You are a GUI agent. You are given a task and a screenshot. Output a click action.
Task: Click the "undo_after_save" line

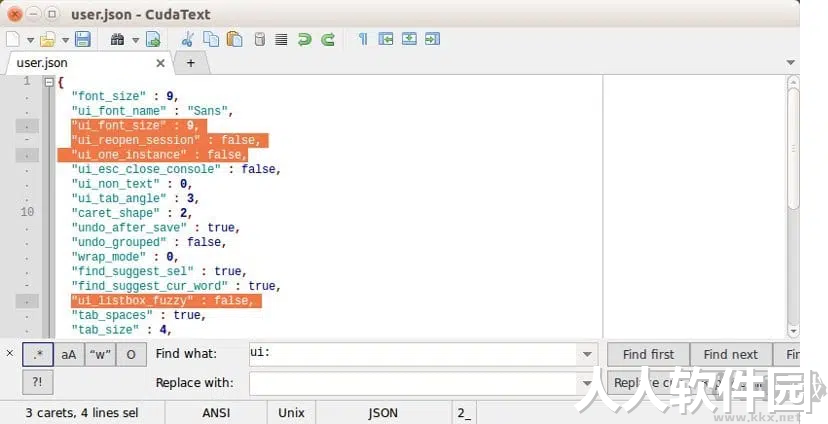click(156, 228)
